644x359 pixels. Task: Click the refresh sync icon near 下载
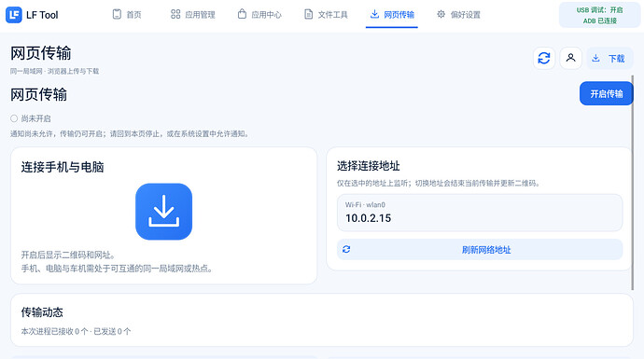[544, 58]
